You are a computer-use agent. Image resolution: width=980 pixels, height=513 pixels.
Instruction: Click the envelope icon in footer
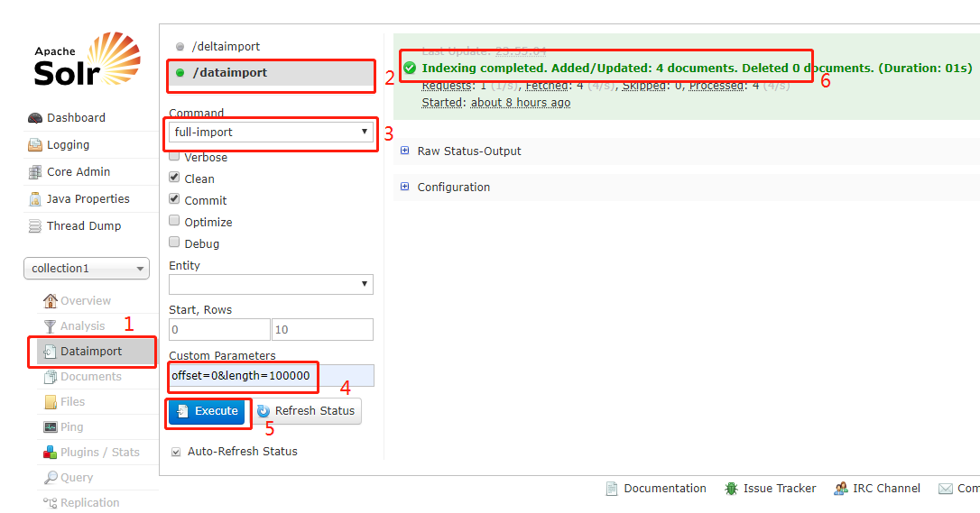[x=946, y=489]
